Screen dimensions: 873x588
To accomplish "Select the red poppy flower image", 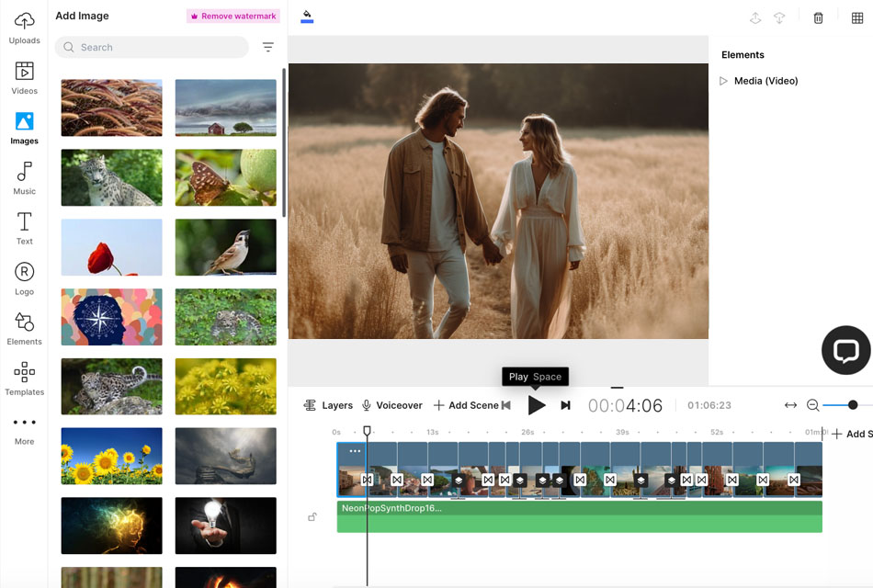I will pyautogui.click(x=111, y=246).
